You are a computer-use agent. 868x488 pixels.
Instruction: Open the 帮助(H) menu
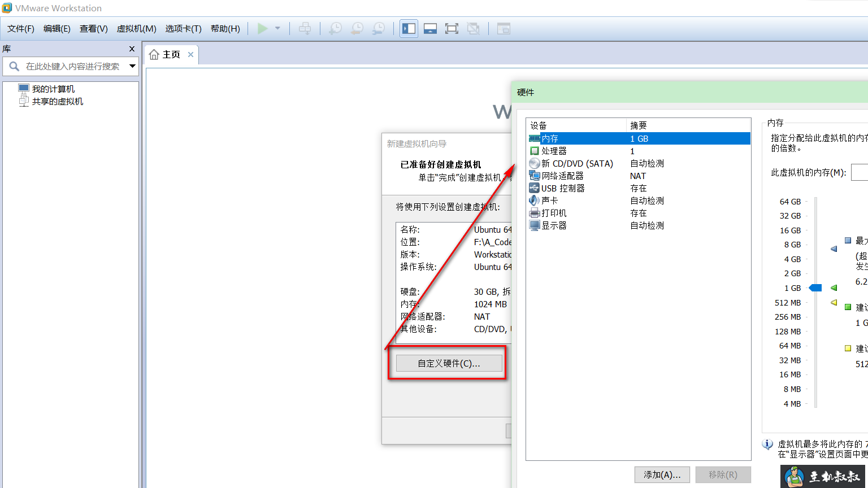click(x=225, y=28)
